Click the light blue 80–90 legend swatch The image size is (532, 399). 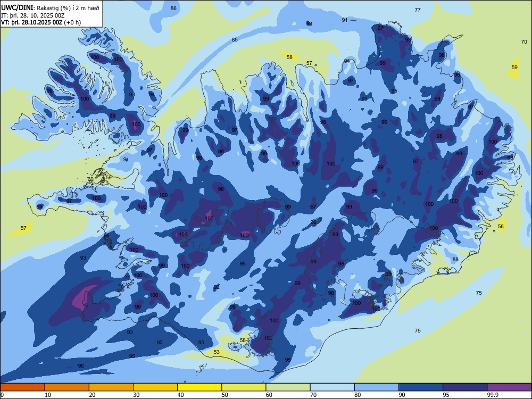pos(376,387)
